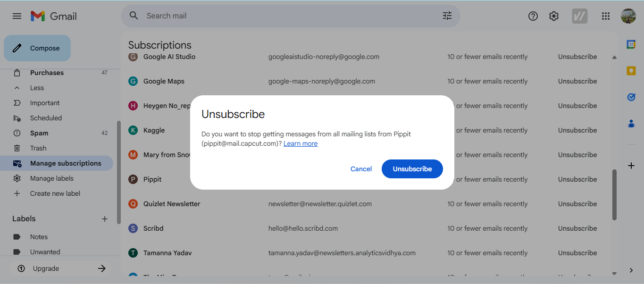Open the Scheduled emails section
The width and height of the screenshot is (644, 284).
click(46, 117)
